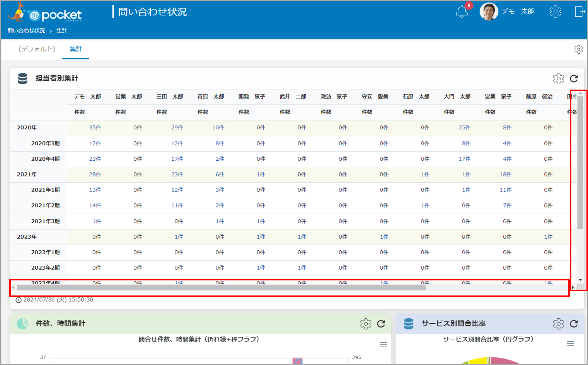Viewport: 588px width, 365px height.
Task: Click the 担当者別集計 database icon
Action: [23, 78]
